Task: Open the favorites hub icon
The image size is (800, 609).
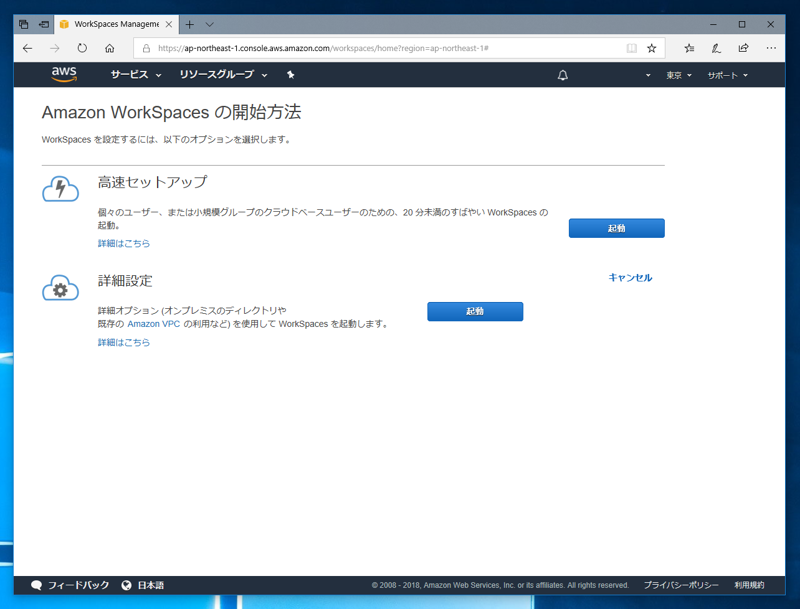Action: [x=689, y=48]
